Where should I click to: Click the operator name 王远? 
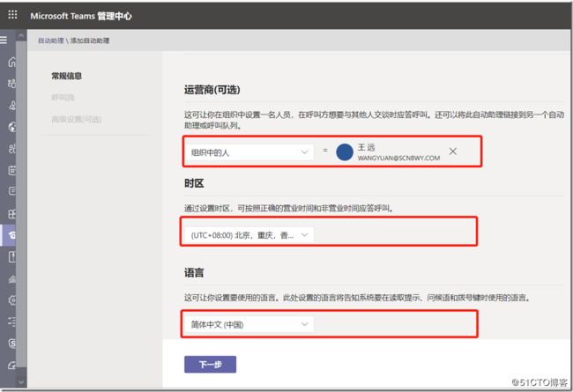366,147
